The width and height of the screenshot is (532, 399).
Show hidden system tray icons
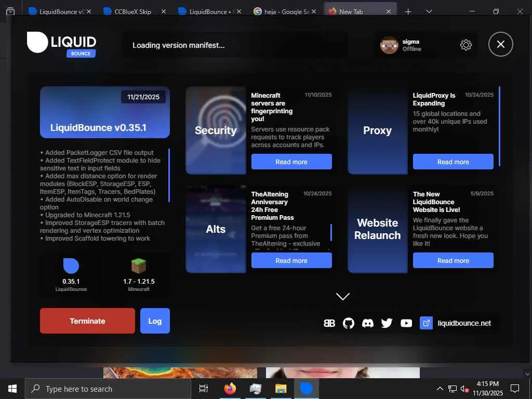pos(440,389)
